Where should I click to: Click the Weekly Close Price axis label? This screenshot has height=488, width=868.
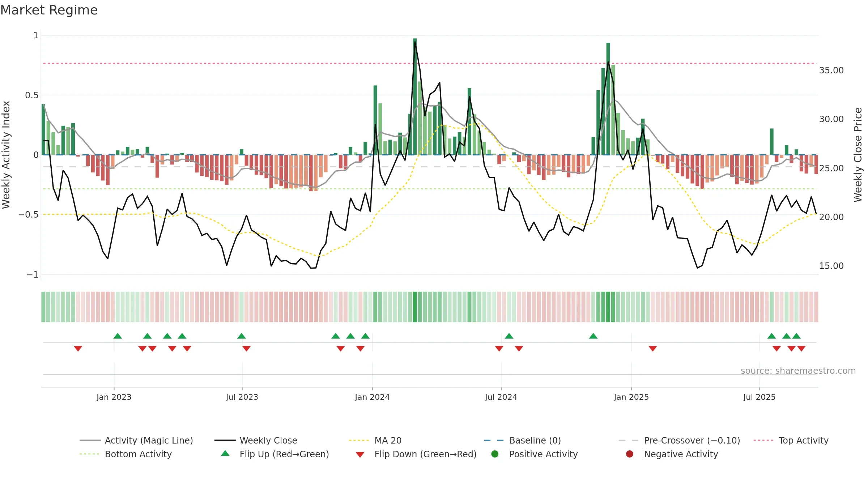coord(858,155)
